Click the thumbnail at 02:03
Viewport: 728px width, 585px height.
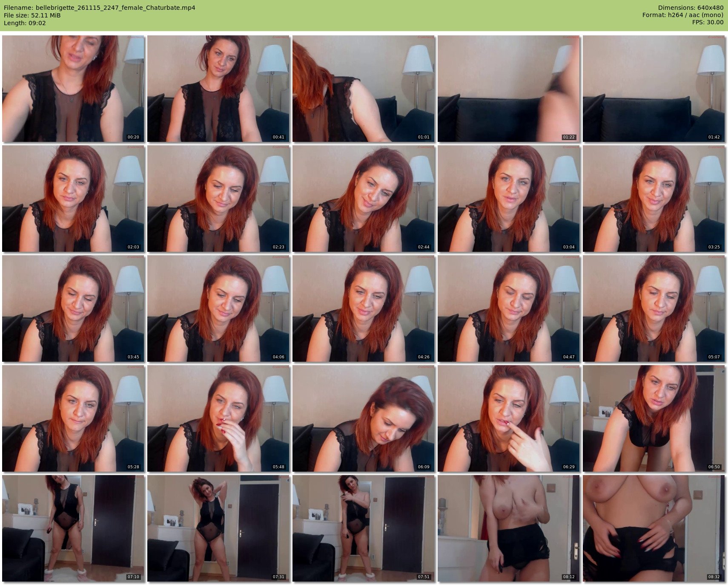click(x=73, y=199)
